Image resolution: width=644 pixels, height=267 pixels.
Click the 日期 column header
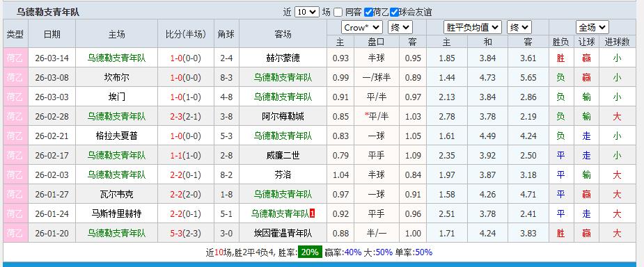coord(52,35)
